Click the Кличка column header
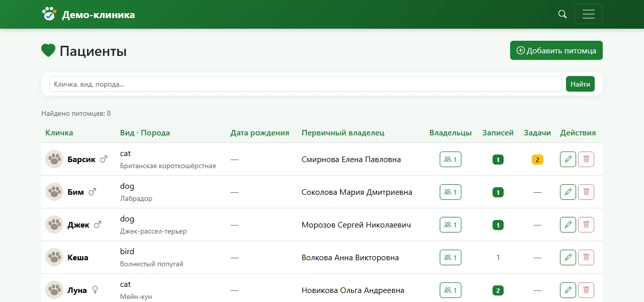This screenshot has height=302, width=644. coord(59,133)
